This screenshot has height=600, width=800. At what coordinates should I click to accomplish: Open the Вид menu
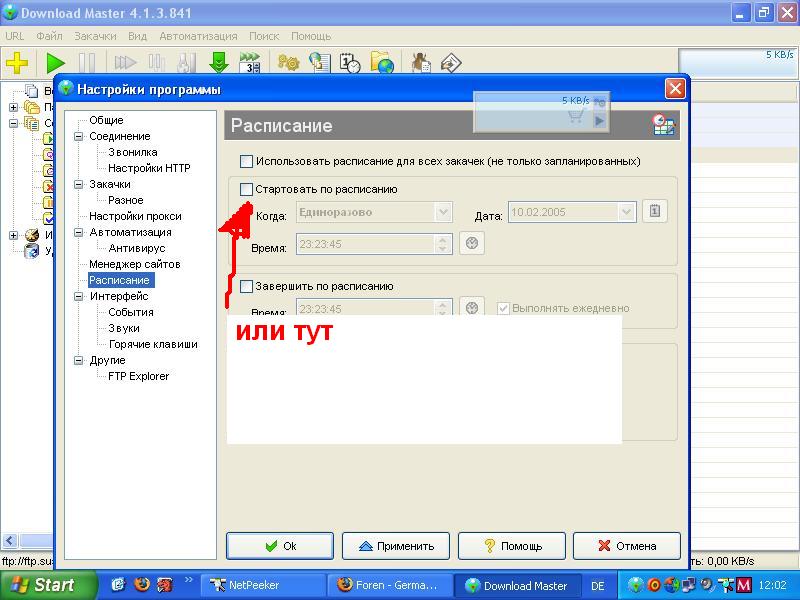coord(137,36)
